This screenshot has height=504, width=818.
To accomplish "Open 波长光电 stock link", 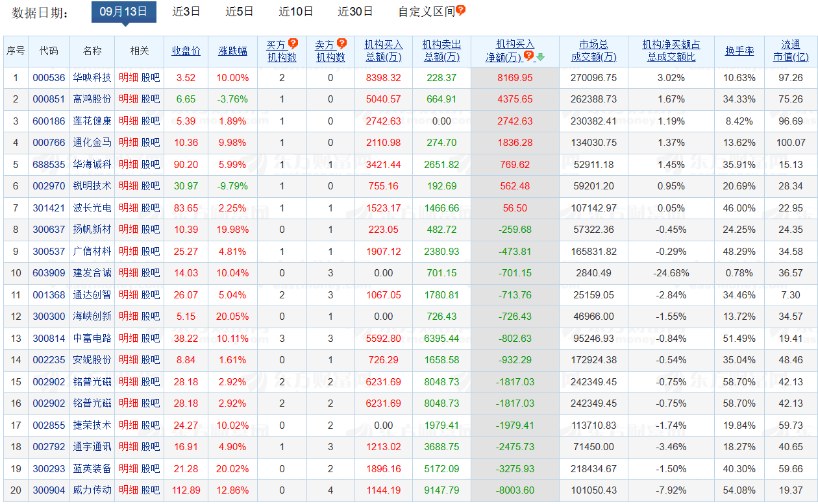I will (x=92, y=208).
